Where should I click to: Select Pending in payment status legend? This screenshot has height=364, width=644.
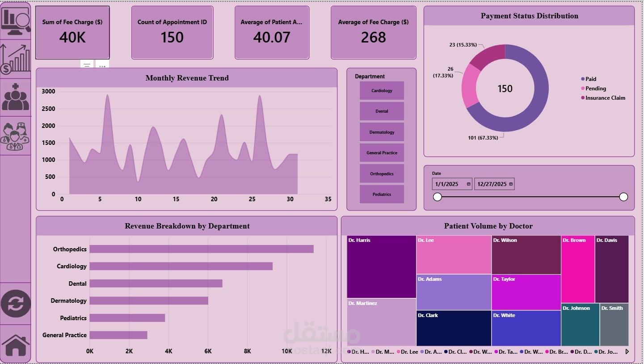[593, 89]
